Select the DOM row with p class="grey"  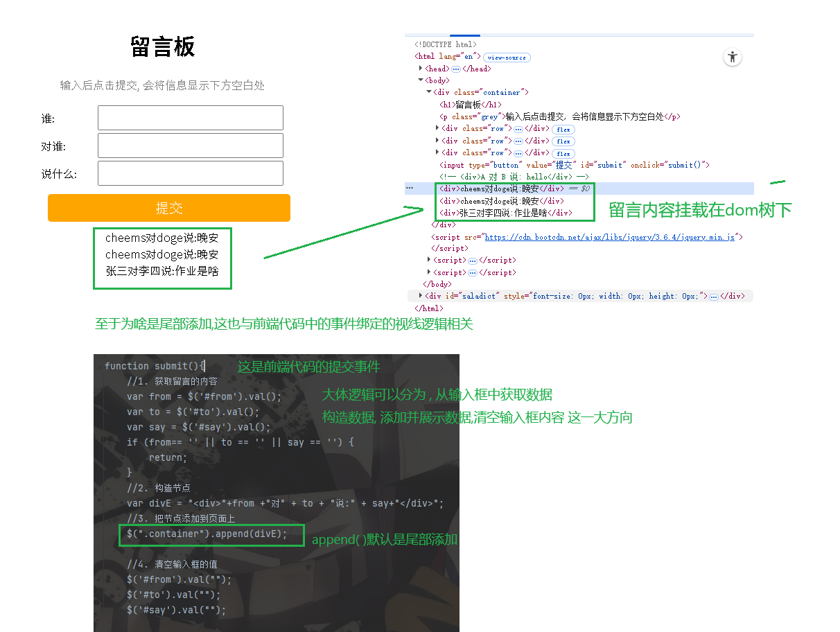pos(560,116)
